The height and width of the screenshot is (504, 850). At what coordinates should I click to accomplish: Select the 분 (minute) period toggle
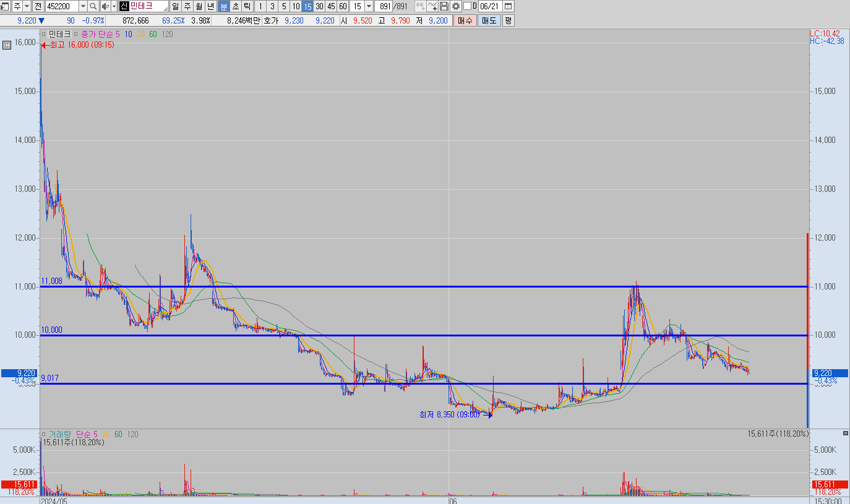point(223,6)
